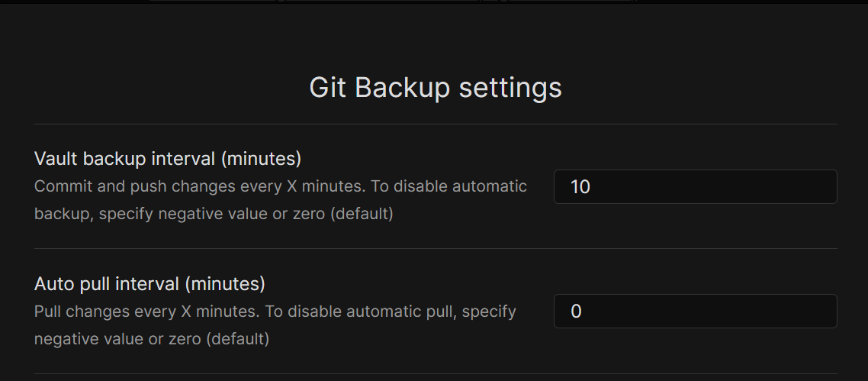Click the value 10 in the backup field
The width and height of the screenshot is (868, 381).
[x=580, y=186]
